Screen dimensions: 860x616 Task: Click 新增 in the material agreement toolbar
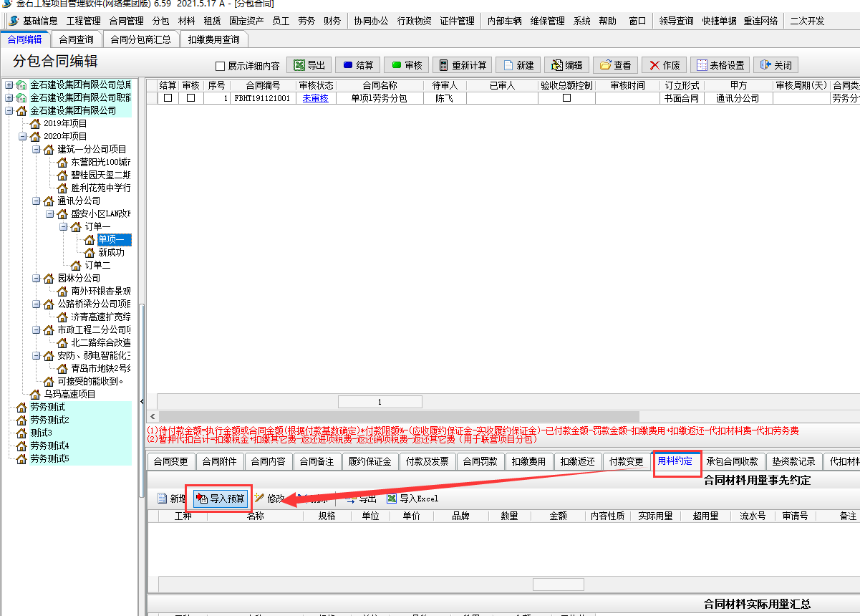pyautogui.click(x=171, y=499)
